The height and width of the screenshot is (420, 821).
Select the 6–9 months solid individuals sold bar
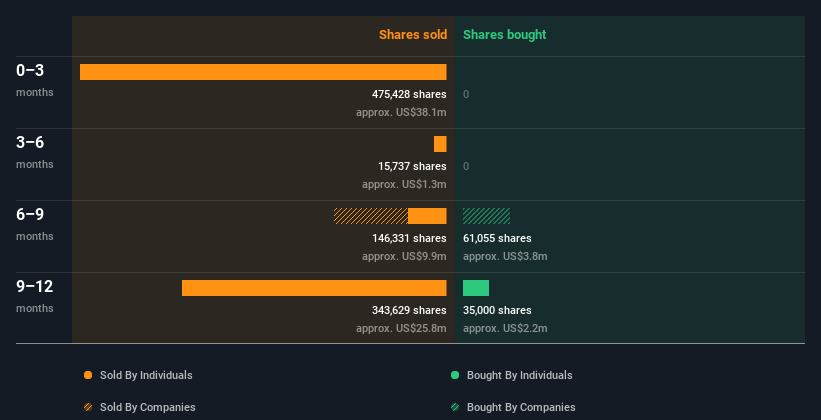coord(427,216)
